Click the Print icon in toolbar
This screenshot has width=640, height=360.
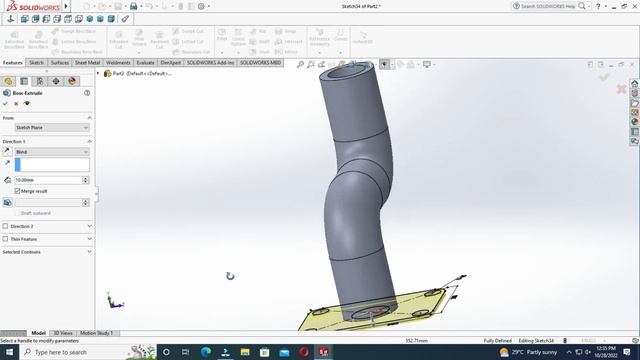click(133, 7)
